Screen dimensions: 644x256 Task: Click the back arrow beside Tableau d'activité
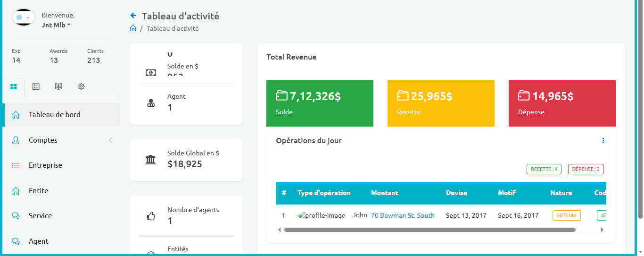point(133,16)
